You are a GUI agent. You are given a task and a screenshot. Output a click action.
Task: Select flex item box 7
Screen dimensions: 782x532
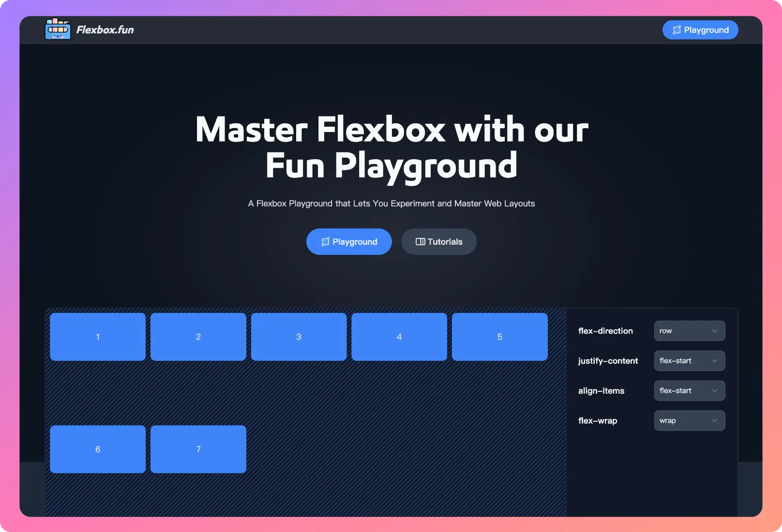click(x=198, y=449)
